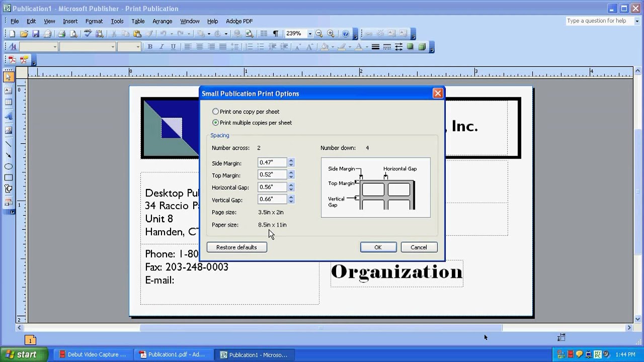This screenshot has height=362, width=644.
Task: Click the Side Margin input field
Action: (x=272, y=162)
